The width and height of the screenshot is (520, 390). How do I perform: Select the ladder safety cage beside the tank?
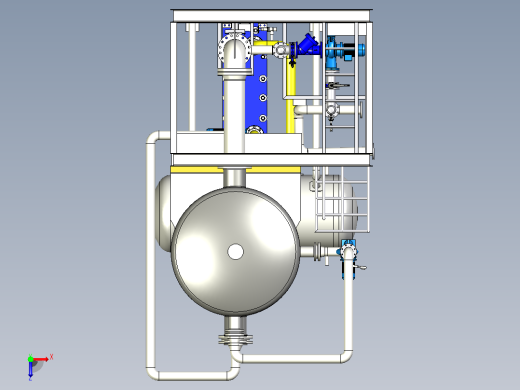coord(342,199)
